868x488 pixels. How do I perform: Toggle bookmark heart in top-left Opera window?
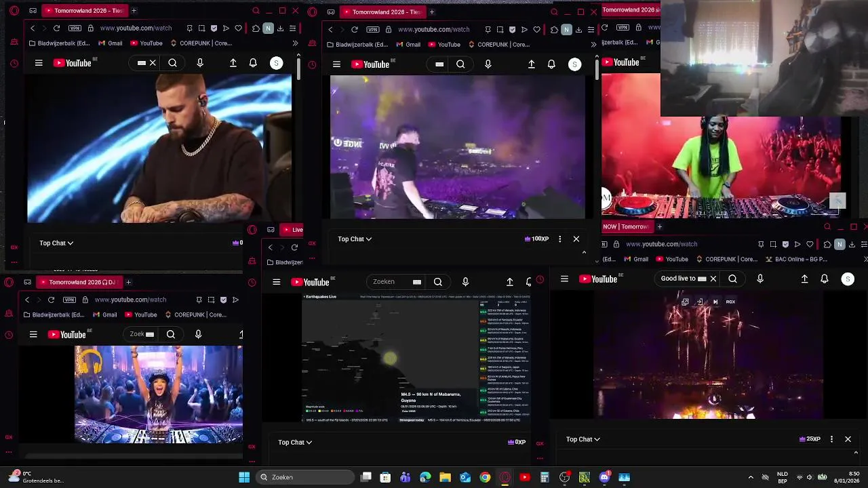pos(238,28)
